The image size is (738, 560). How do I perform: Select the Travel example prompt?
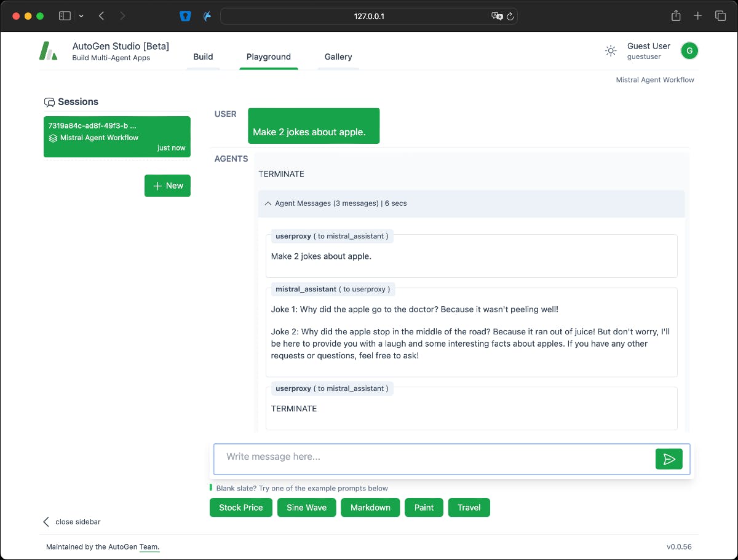point(469,508)
